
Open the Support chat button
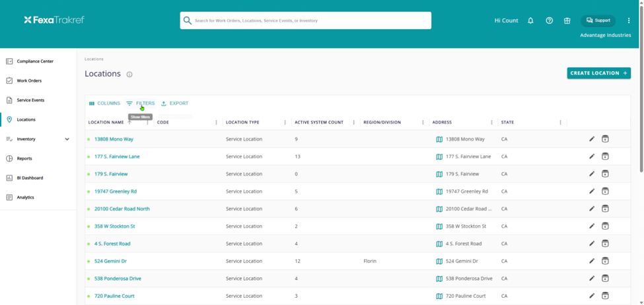(x=598, y=20)
